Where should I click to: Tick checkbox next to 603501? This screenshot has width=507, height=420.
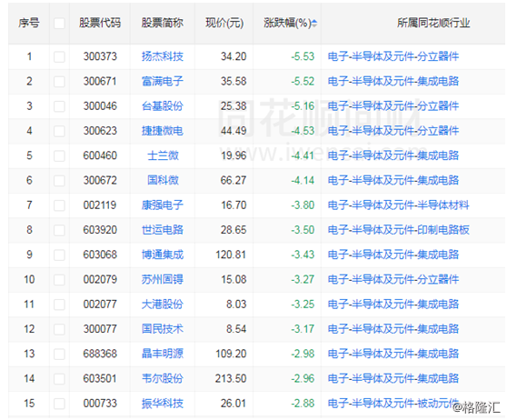click(x=59, y=378)
